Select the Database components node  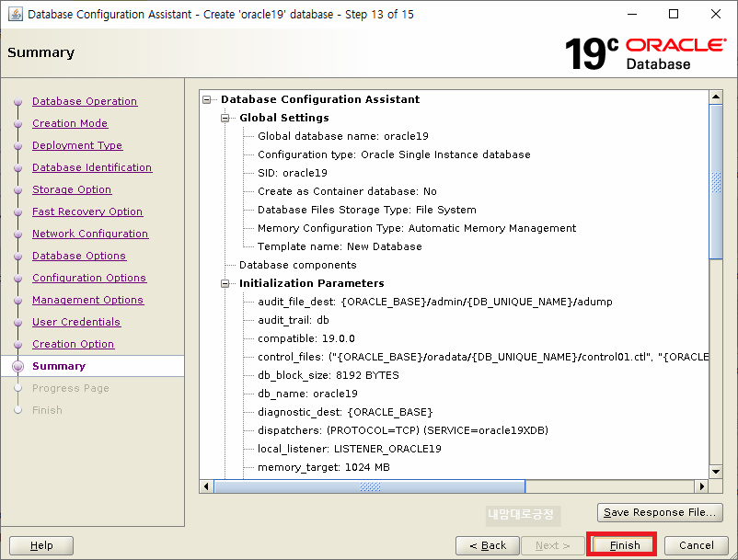(x=297, y=265)
